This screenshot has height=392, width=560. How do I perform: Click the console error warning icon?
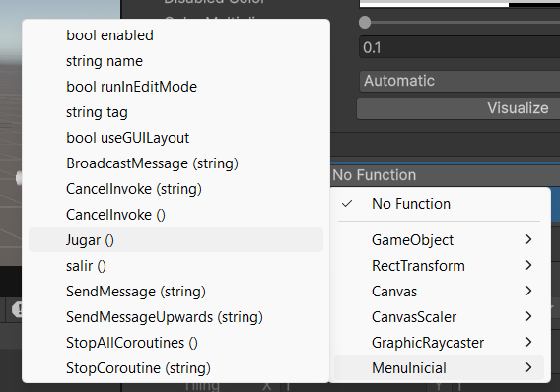17,309
